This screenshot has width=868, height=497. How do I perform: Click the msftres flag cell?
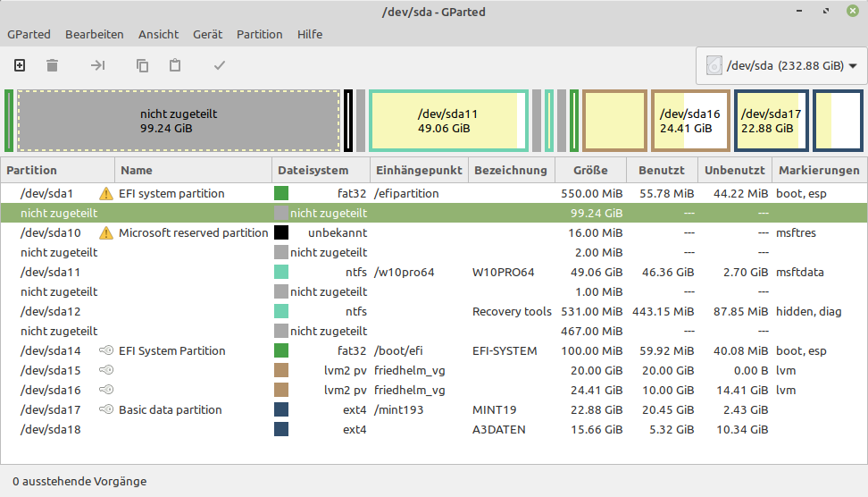click(x=796, y=232)
